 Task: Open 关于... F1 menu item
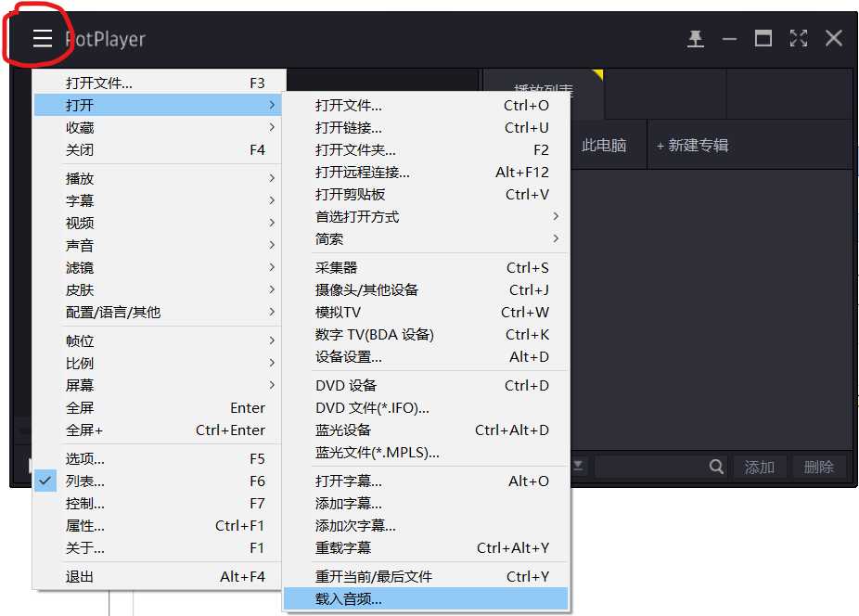tap(158, 548)
